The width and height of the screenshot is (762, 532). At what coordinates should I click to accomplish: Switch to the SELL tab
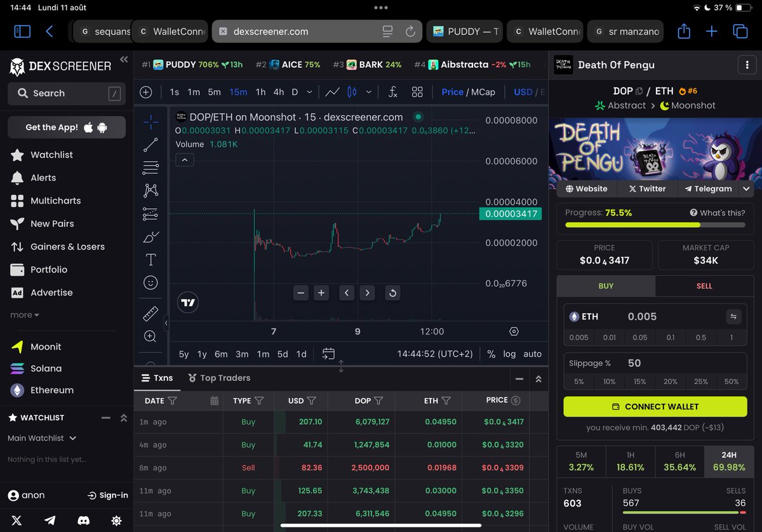click(704, 286)
